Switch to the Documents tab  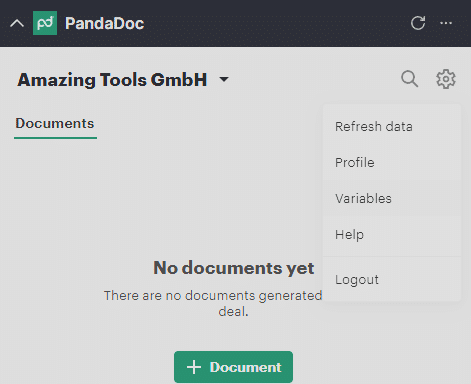[55, 124]
